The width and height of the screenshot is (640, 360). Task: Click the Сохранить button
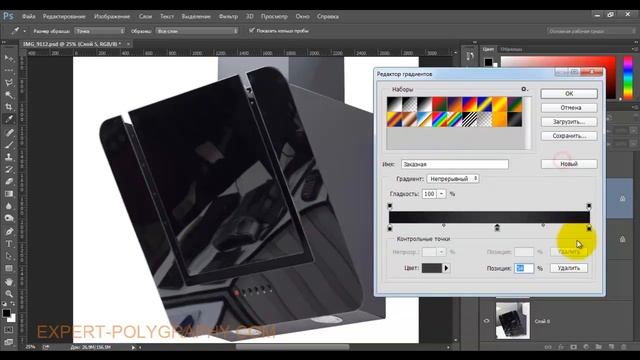[569, 136]
